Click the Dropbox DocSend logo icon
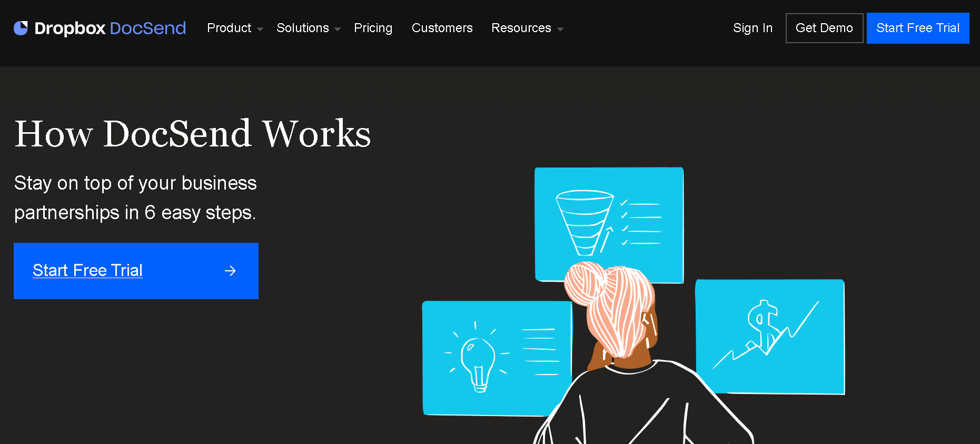 pos(21,28)
